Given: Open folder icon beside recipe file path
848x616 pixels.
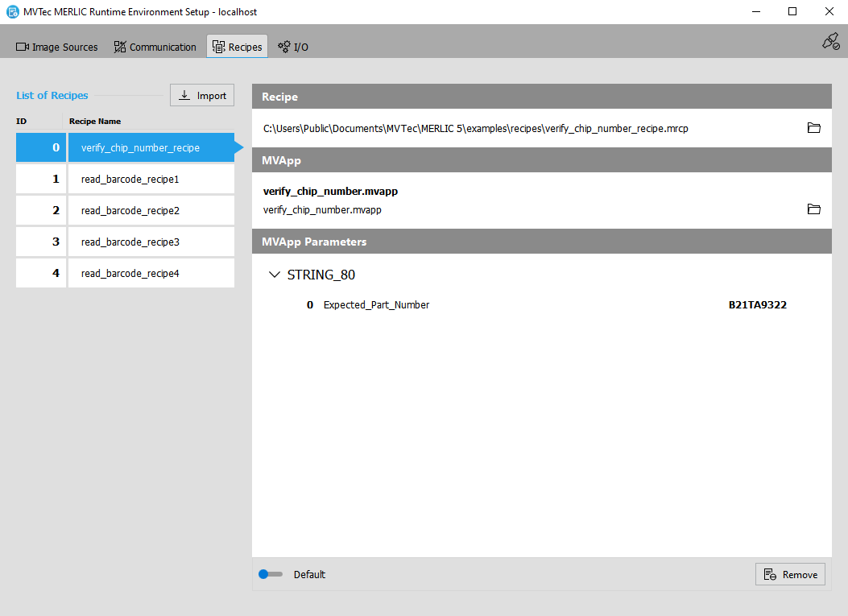Looking at the screenshot, I should (x=813, y=128).
